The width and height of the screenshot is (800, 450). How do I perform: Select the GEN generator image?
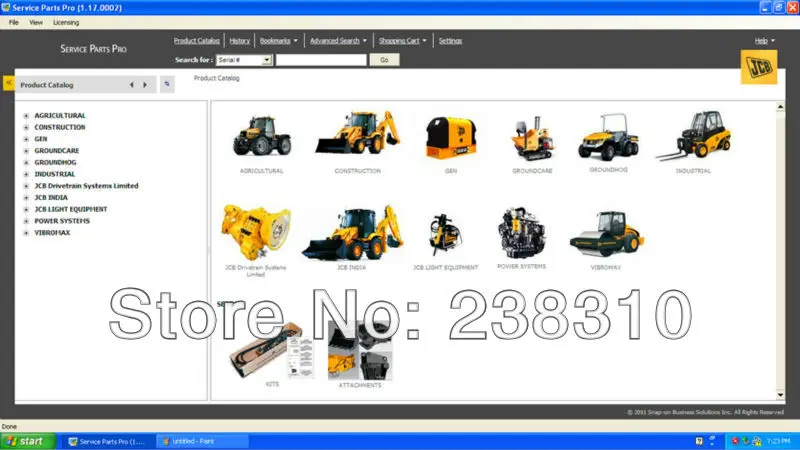451,138
